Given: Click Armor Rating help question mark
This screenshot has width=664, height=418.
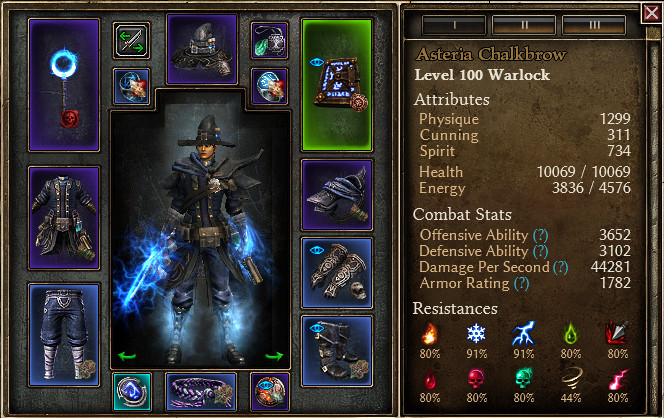Looking at the screenshot, I should (x=521, y=283).
